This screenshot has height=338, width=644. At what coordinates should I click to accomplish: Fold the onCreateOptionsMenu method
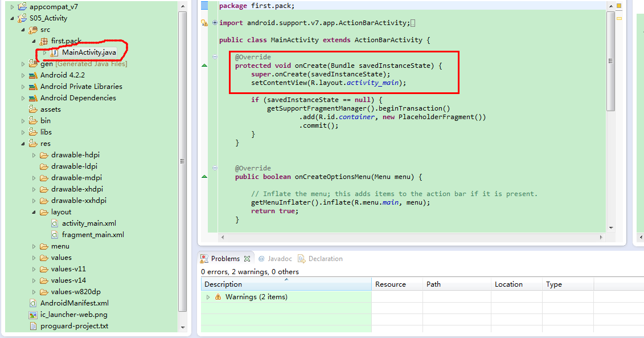point(215,168)
